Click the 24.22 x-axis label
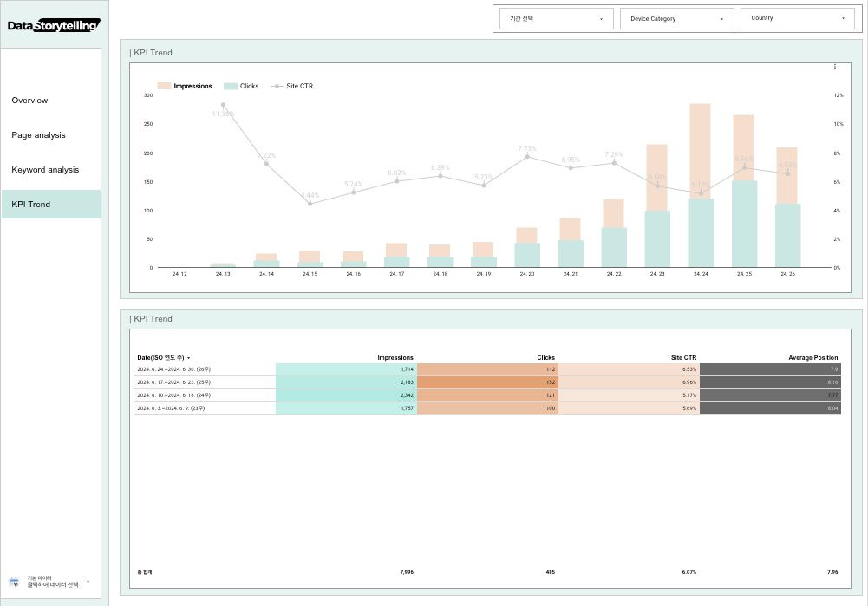Screen dimensions: 868x606 [x=614, y=274]
